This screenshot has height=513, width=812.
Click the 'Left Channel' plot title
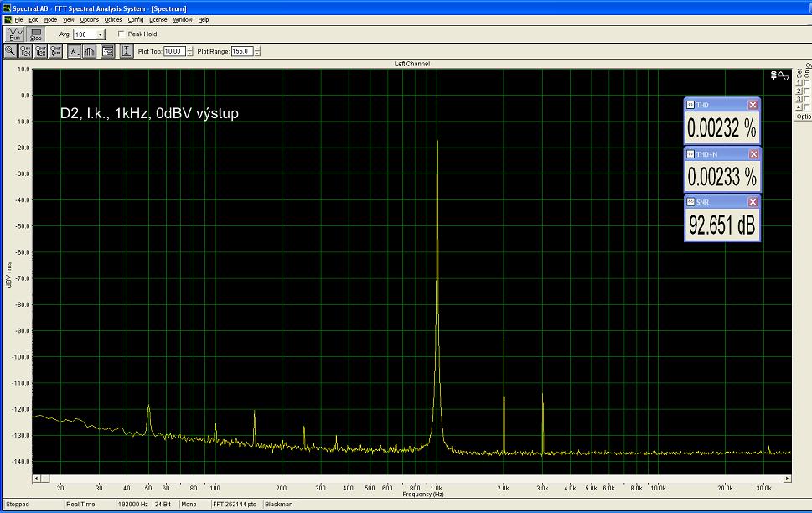point(412,64)
